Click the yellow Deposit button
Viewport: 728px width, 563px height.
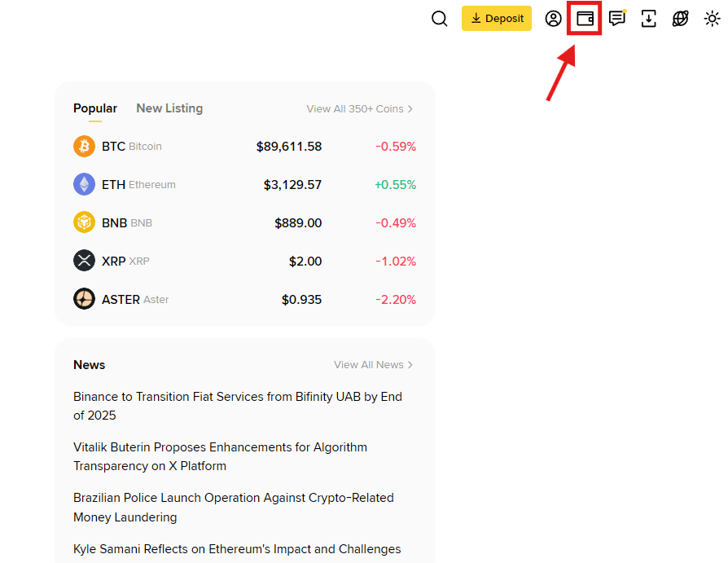(496, 19)
